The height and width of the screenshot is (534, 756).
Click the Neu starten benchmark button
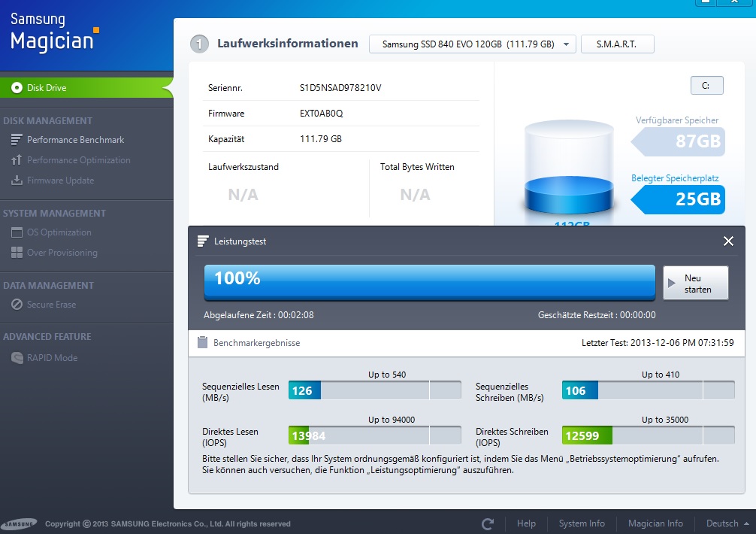pos(695,284)
